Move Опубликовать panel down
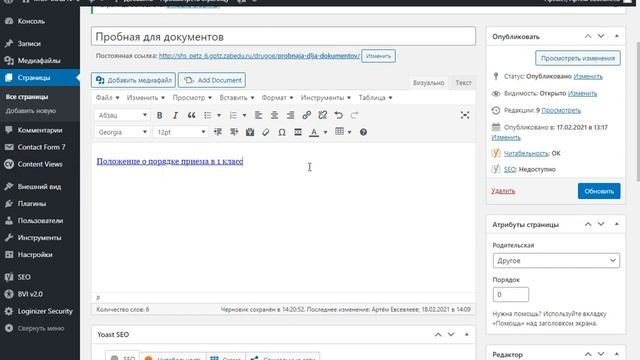The height and width of the screenshot is (360, 640). [x=601, y=36]
